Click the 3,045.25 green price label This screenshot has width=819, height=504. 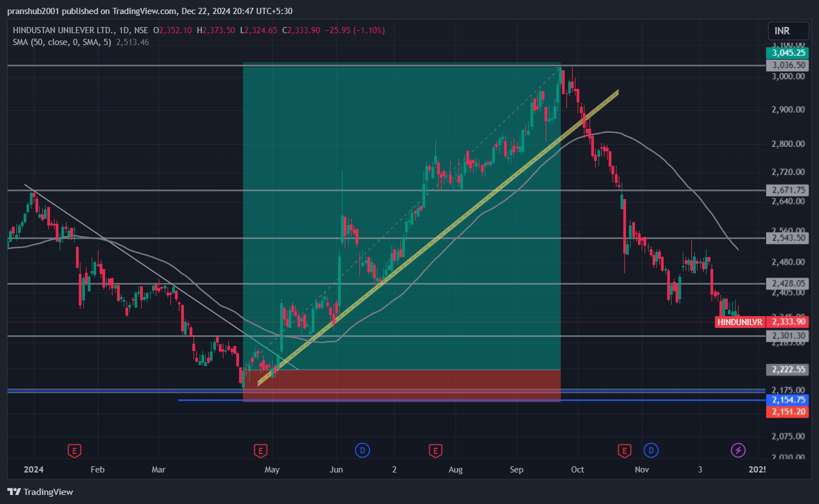coord(788,53)
